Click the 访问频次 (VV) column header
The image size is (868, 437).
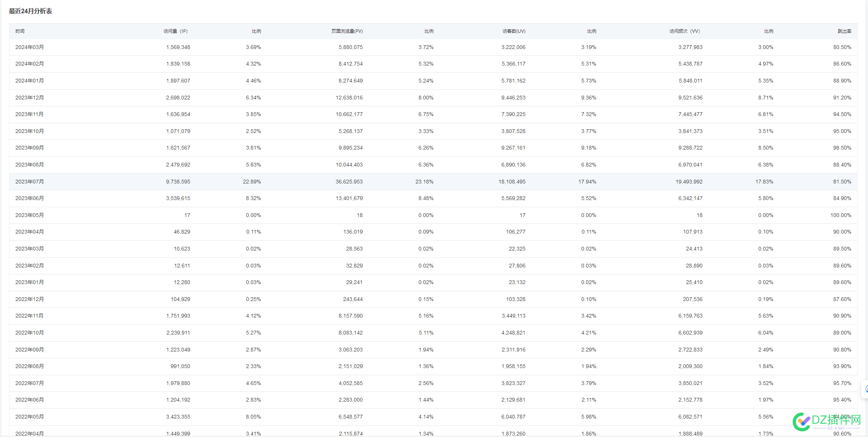coord(685,31)
